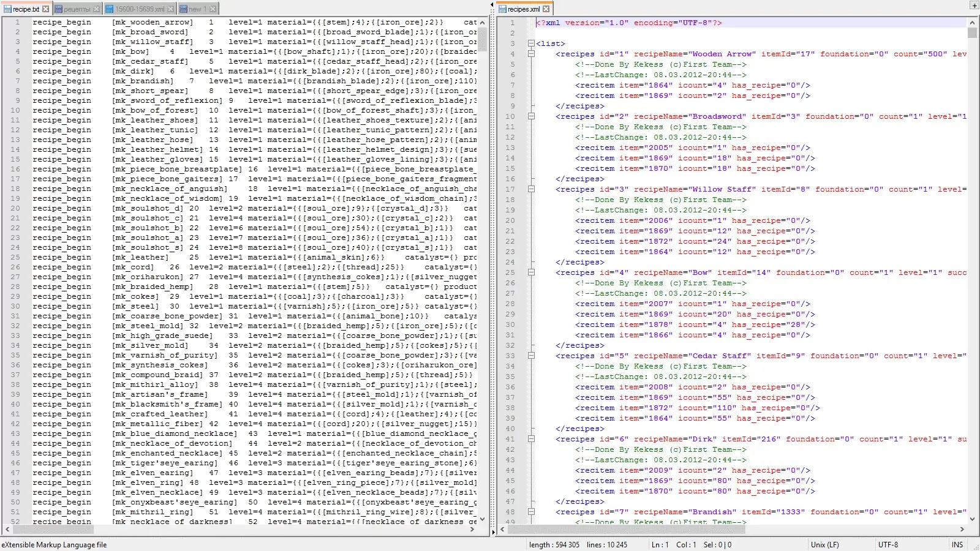
Task: Collapse the Dirk recipes block
Action: click(531, 439)
